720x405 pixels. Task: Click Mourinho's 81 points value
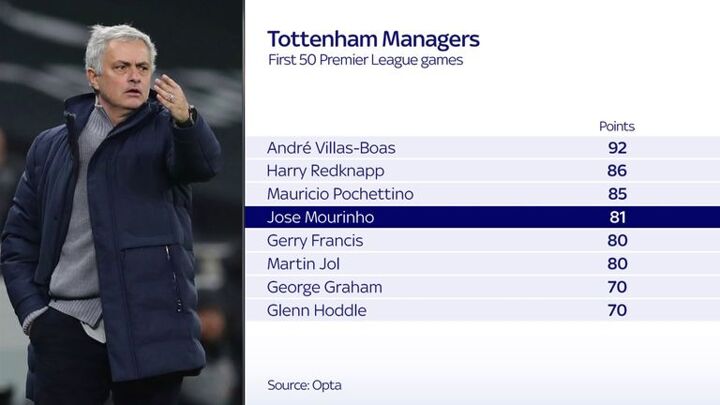[x=618, y=217]
